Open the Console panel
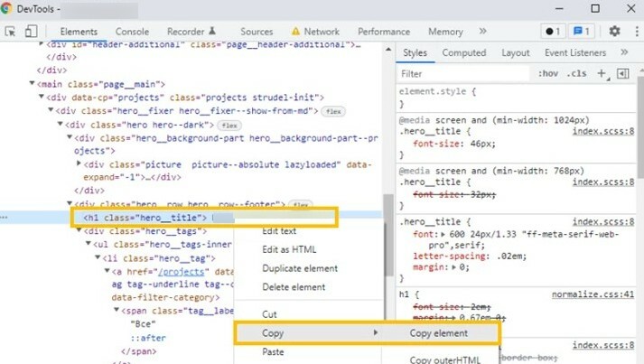Image resolution: width=644 pixels, height=364 pixels. click(x=132, y=32)
